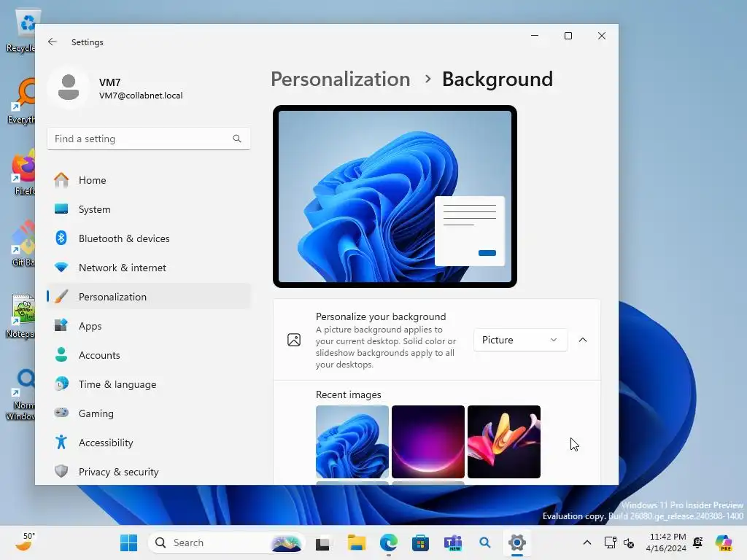
Task: Select the Personalization sidebar item
Action: (149, 297)
